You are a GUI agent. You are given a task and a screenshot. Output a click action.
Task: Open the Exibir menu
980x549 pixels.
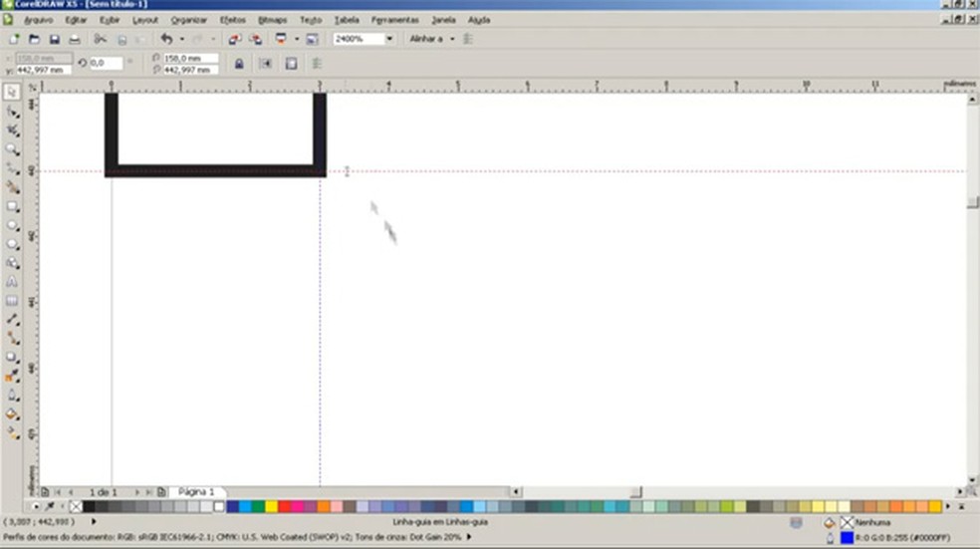tap(110, 20)
